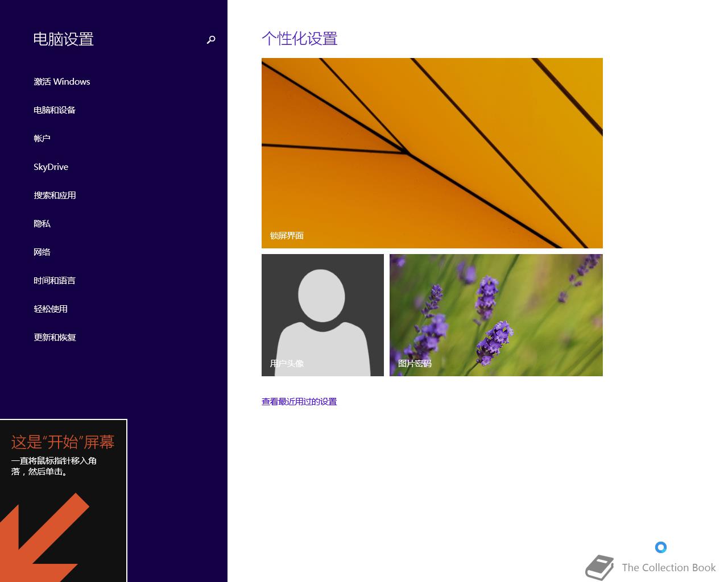Viewport: 728px width, 582px height.
Task: Open the 图片密码 picture password tile
Action: (496, 315)
